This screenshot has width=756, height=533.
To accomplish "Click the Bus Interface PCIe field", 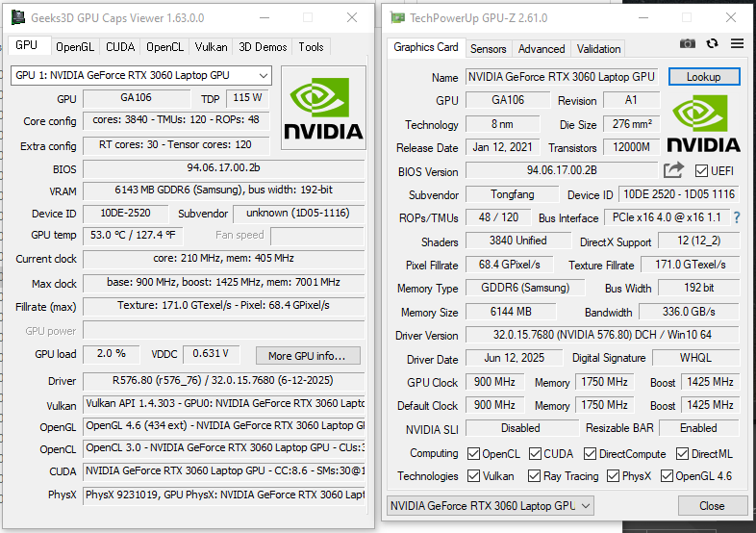I will click(667, 217).
